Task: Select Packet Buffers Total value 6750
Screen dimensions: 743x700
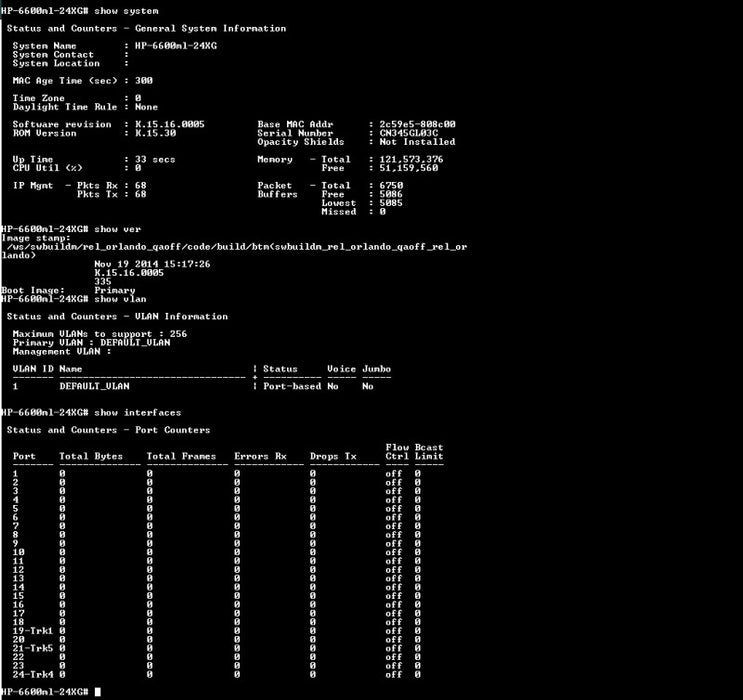Action: coord(391,185)
